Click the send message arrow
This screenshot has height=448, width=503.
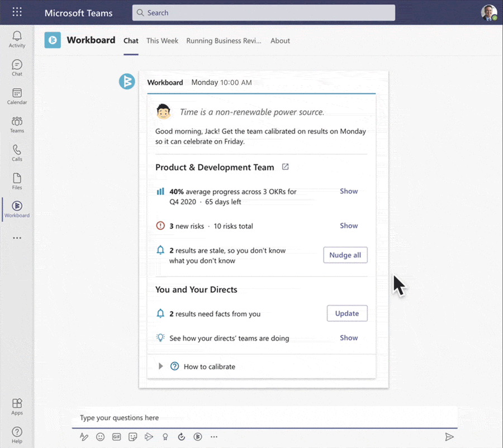[x=449, y=437]
